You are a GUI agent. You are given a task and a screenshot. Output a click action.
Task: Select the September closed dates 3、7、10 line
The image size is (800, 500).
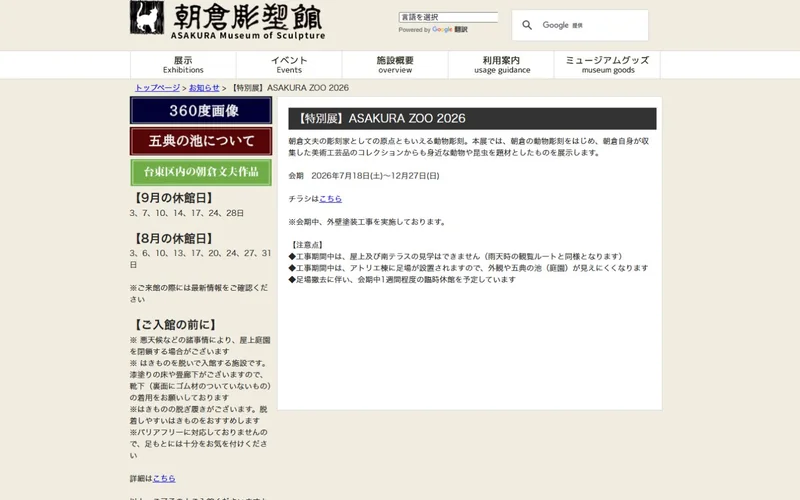pos(187,213)
